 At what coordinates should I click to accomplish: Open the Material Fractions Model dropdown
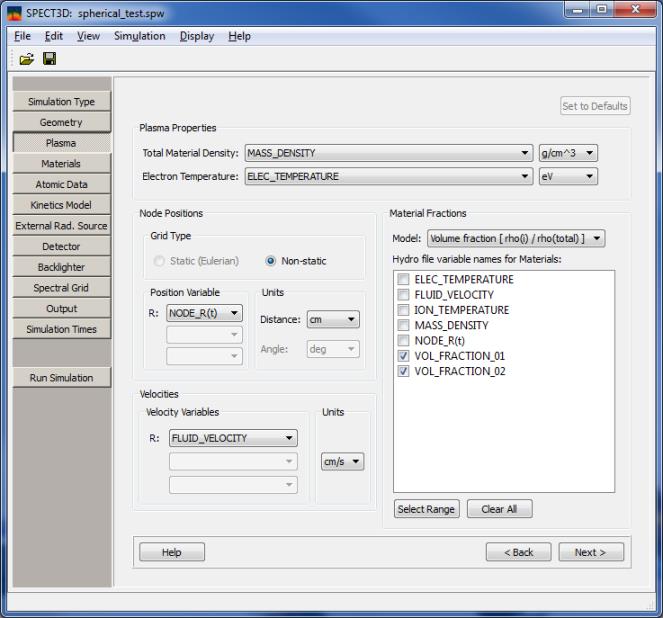(x=515, y=239)
